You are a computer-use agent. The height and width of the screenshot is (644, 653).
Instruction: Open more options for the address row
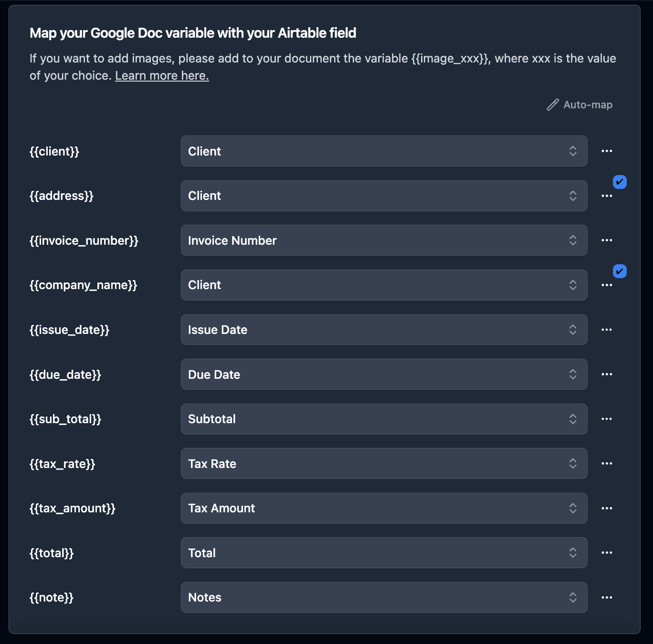tap(607, 196)
